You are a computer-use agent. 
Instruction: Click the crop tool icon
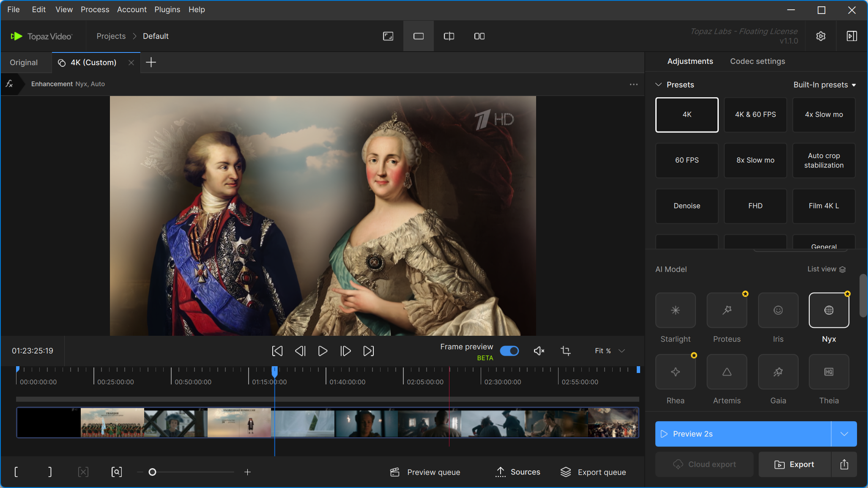click(x=565, y=351)
